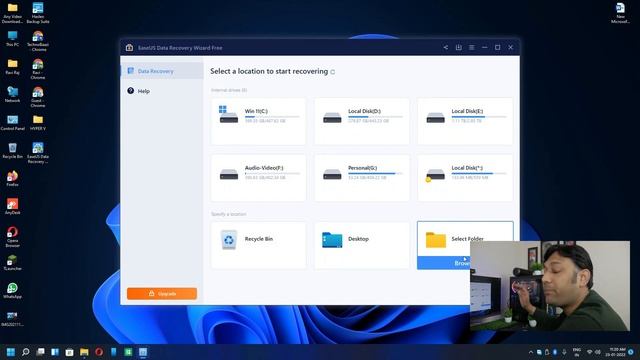The image size is (640, 360).
Task: Open the Ravi - Chrome desktop shortcut
Action: [38, 69]
